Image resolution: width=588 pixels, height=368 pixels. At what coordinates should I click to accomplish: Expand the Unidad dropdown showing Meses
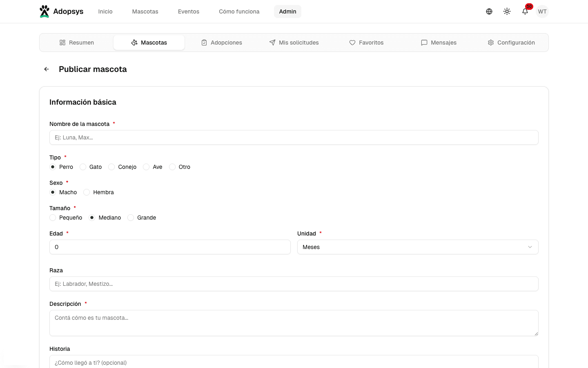pos(417,247)
